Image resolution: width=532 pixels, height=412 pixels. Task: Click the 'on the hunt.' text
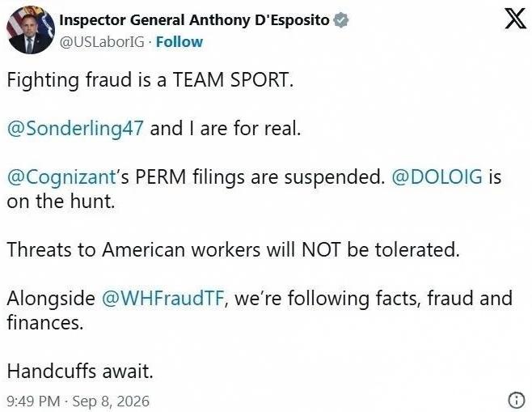[x=61, y=201]
